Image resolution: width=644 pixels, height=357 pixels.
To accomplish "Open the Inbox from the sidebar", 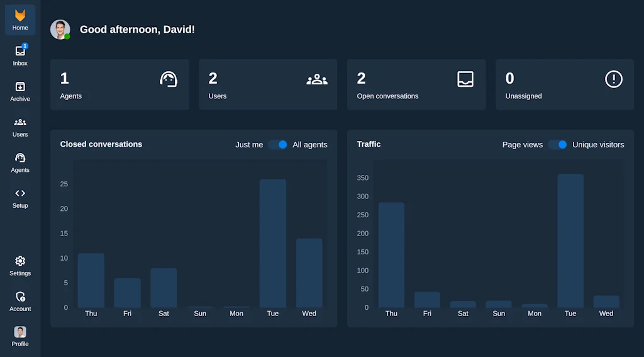I will (20, 55).
